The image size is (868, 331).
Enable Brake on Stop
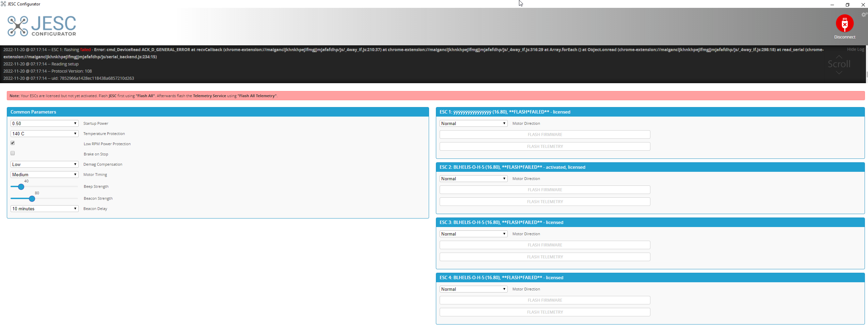tap(13, 153)
